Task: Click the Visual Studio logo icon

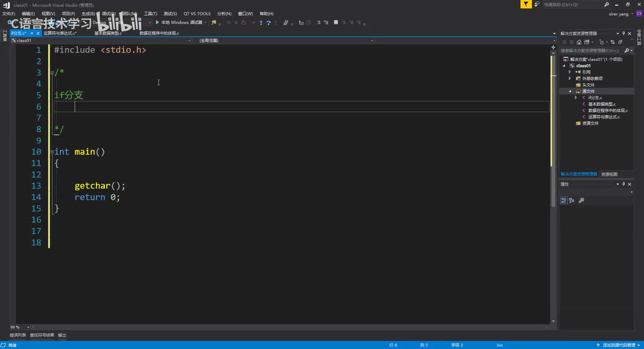Action: (6, 5)
